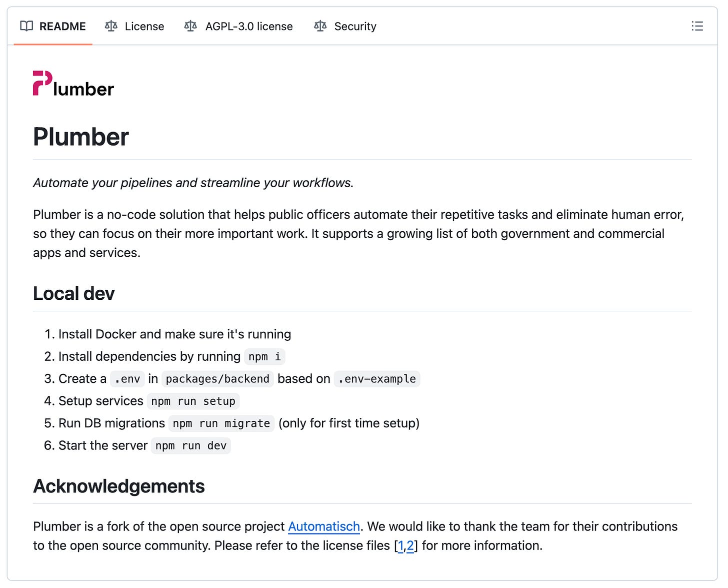The height and width of the screenshot is (588, 728).
Task: Switch to the Security tab
Action: 345,26
